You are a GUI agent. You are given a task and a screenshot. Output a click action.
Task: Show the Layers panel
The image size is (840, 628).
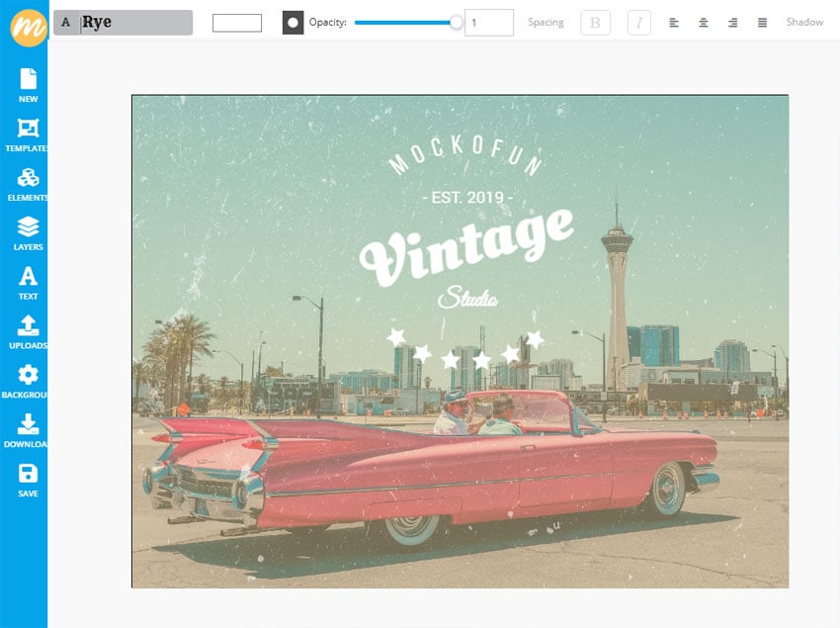click(x=28, y=232)
